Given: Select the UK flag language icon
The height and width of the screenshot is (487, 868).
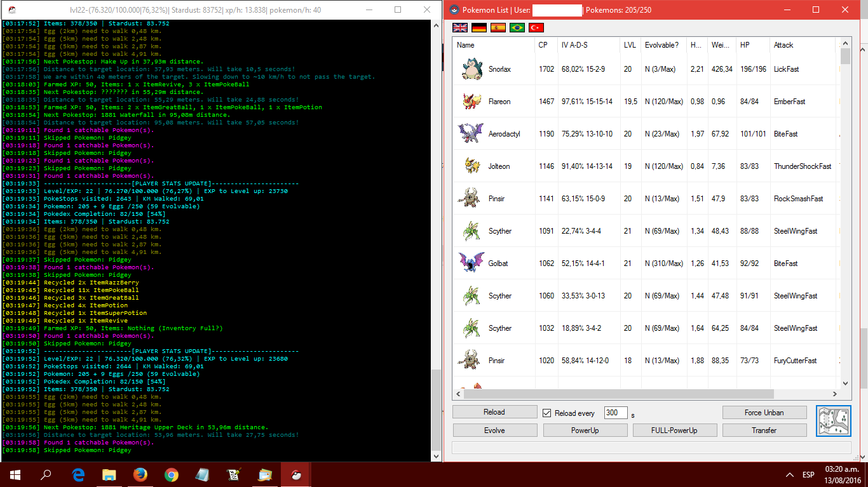Looking at the screenshot, I should click(460, 28).
